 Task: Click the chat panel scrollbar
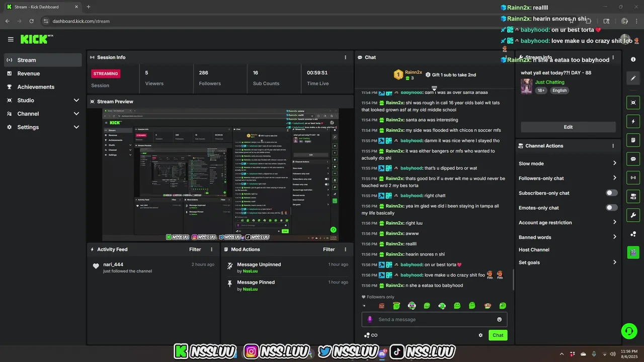click(513, 279)
